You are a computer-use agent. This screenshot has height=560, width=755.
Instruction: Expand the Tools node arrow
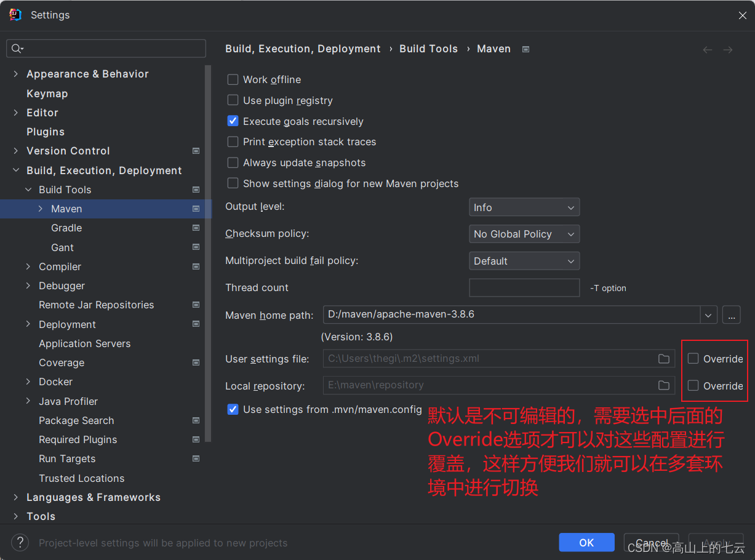click(x=16, y=516)
